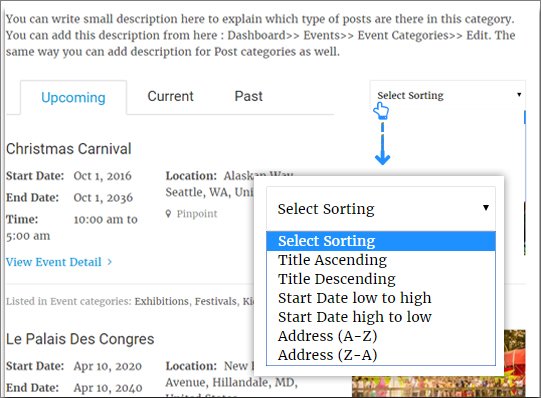Click the Pinpoint link text
This screenshot has height=398, width=541.
[x=197, y=214]
